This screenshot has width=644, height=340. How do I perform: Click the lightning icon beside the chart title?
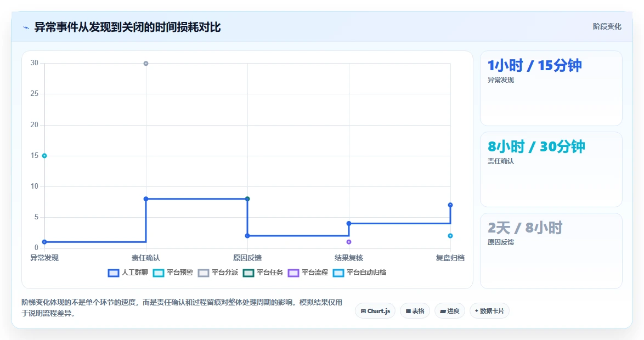26,27
